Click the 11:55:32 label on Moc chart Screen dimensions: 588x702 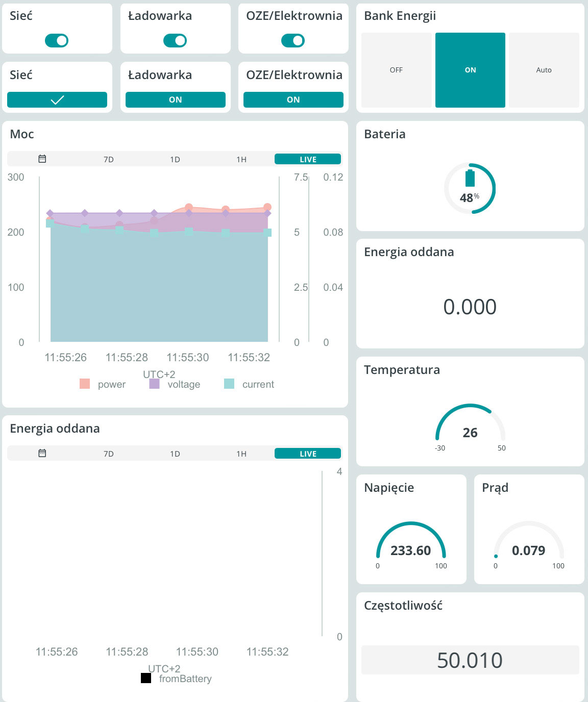249,357
